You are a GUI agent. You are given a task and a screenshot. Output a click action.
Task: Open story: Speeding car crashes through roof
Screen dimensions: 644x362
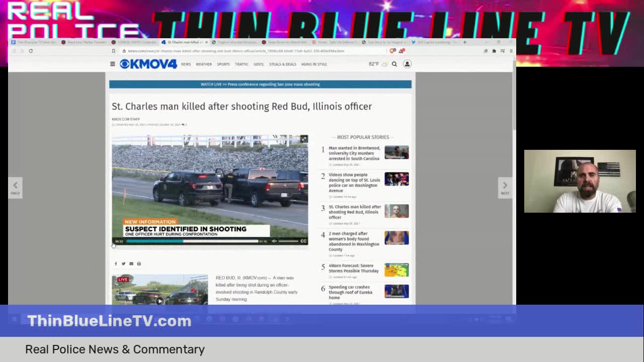[350, 292]
